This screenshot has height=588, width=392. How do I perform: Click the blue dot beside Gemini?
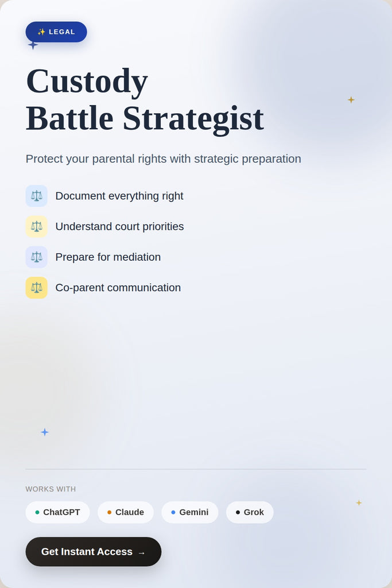(173, 512)
